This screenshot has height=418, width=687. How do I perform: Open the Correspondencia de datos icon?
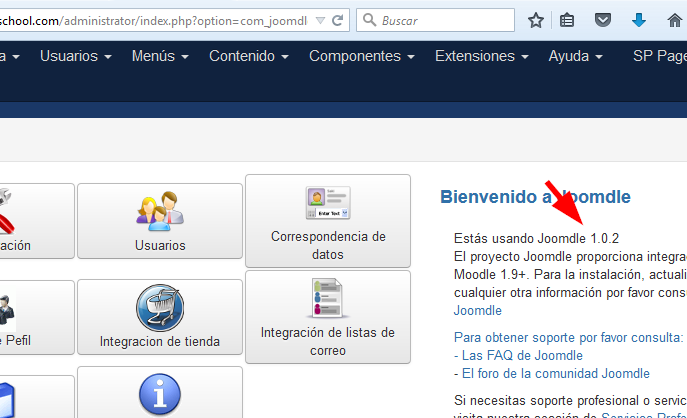pos(327,202)
